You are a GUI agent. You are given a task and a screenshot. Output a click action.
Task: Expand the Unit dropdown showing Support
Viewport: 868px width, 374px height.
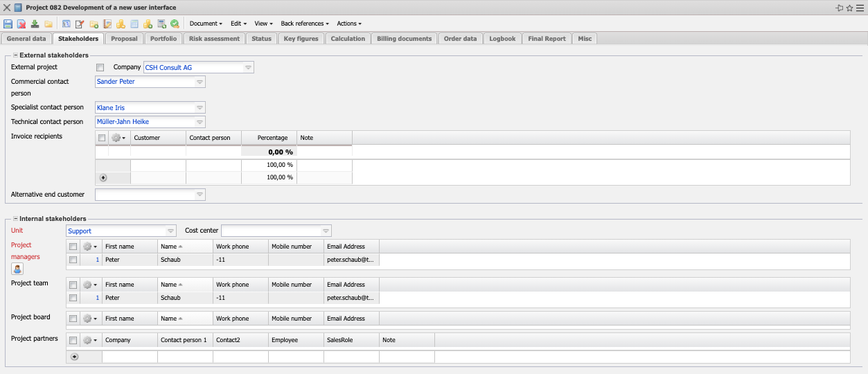tap(170, 231)
